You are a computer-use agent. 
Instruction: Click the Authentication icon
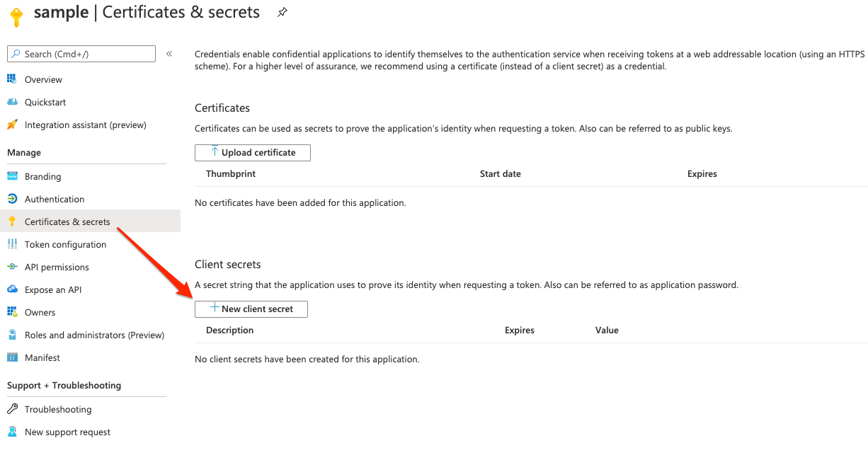12,199
